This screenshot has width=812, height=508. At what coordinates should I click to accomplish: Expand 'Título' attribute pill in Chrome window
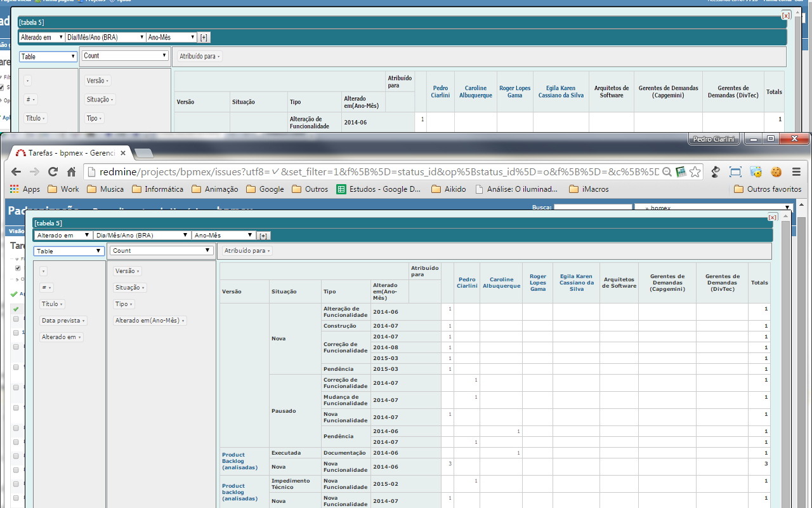point(52,304)
